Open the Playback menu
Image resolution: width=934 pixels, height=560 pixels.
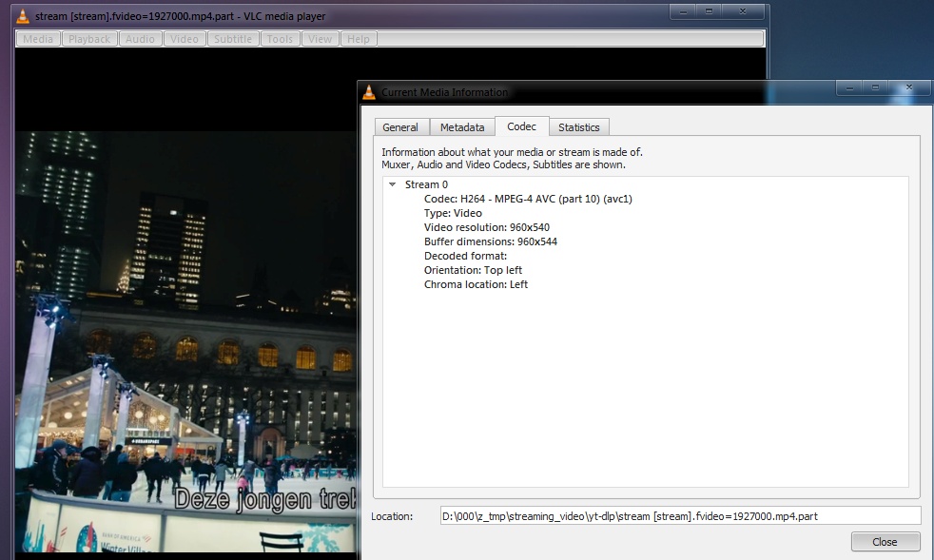(89, 39)
